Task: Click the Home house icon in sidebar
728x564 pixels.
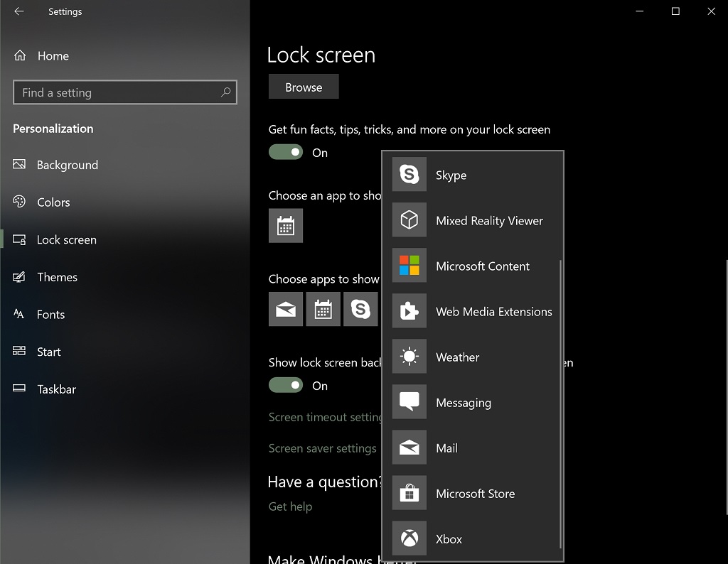Action: coord(19,55)
